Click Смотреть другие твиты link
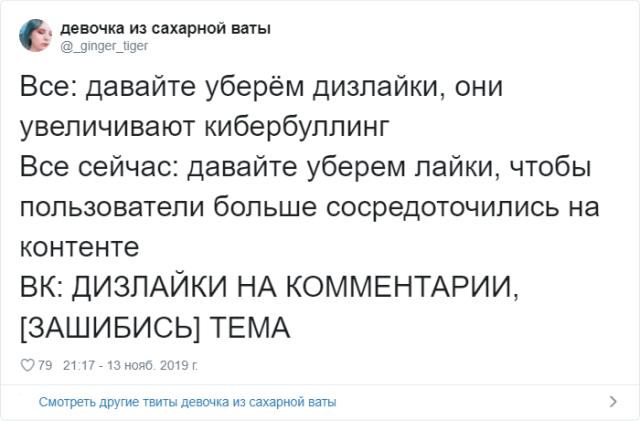Viewport: 640px width, 421px height. click(187, 402)
